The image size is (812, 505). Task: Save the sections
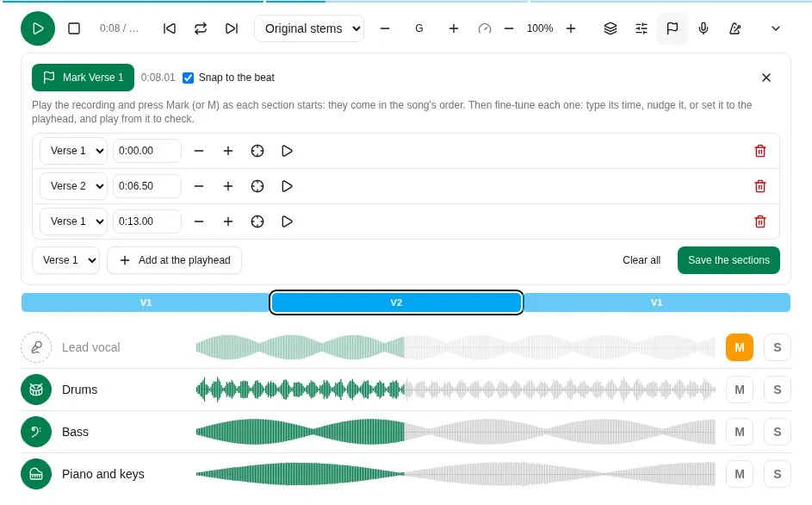728,260
